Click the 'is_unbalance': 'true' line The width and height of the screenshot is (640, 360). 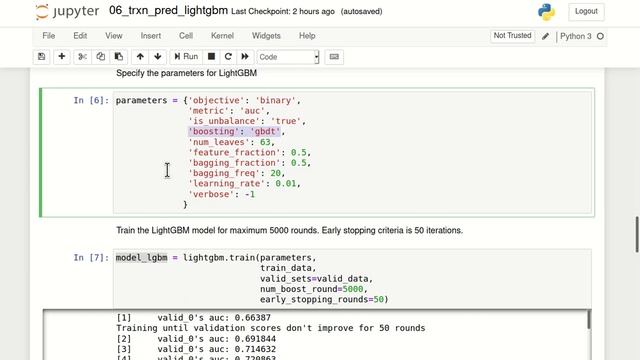pos(247,121)
